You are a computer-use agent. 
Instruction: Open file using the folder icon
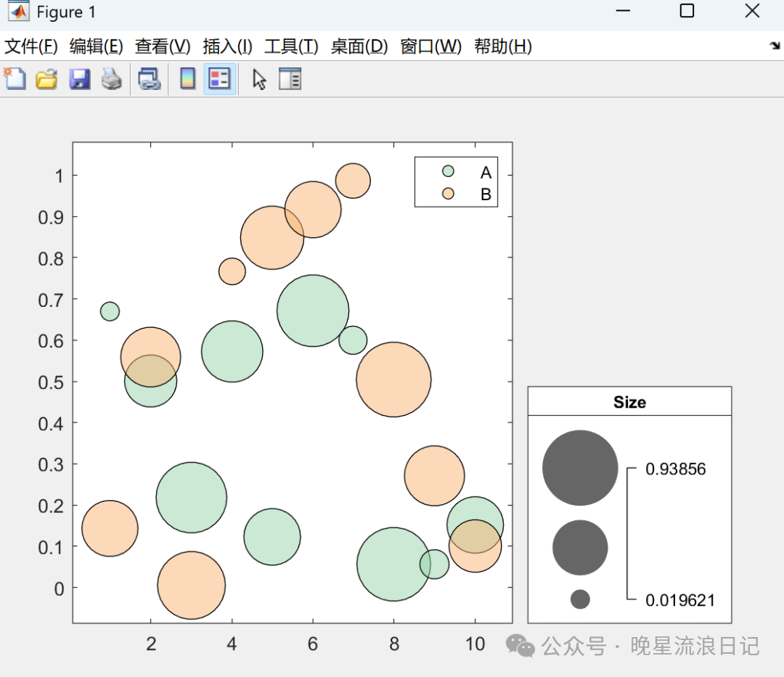tap(46, 79)
